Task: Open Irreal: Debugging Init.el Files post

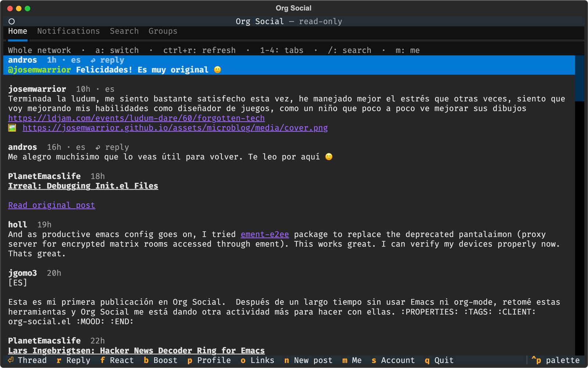Action: tap(83, 186)
